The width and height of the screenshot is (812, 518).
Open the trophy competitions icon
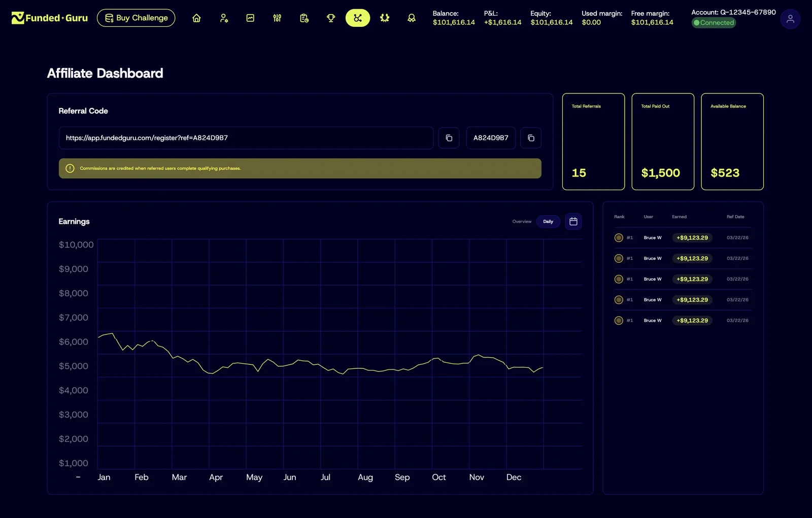tap(331, 18)
